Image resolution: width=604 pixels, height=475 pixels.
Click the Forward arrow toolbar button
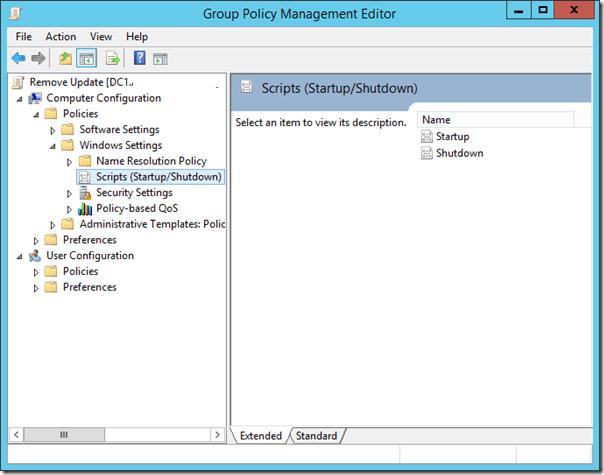(x=37, y=58)
